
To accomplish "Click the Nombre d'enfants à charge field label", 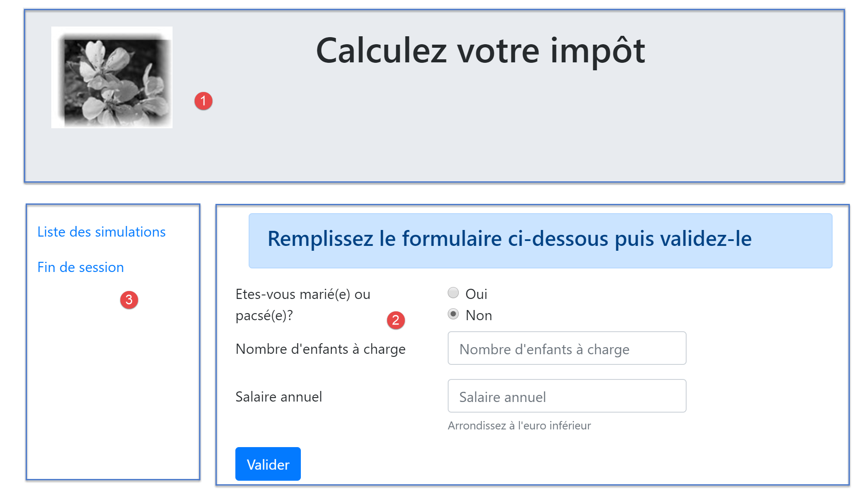I will click(x=320, y=349).
